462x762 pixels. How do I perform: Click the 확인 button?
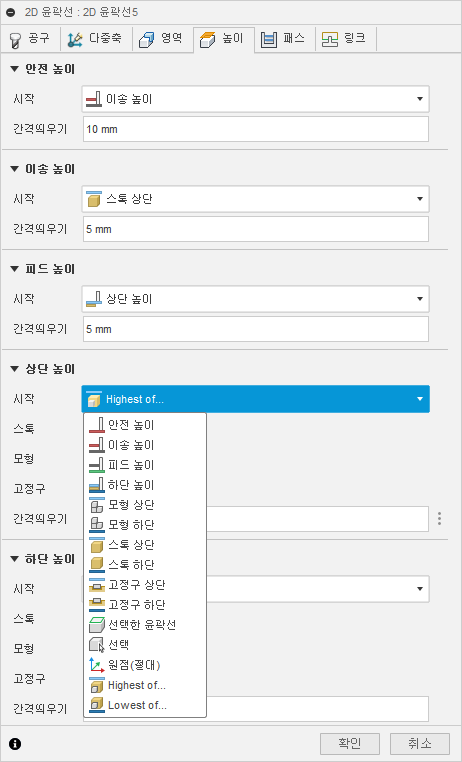coord(350,744)
